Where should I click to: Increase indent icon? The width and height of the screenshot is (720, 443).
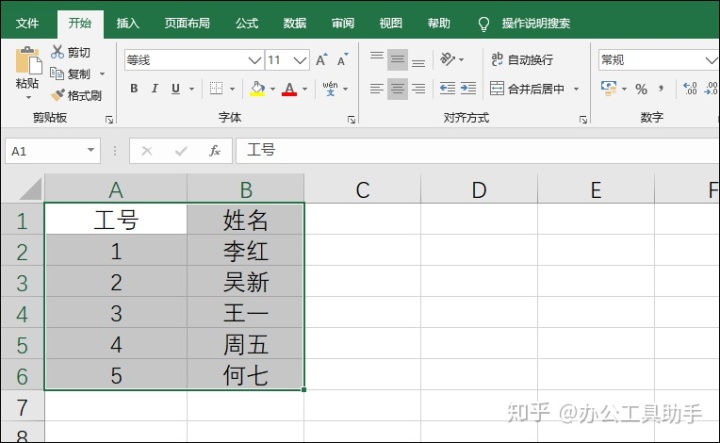point(468,88)
